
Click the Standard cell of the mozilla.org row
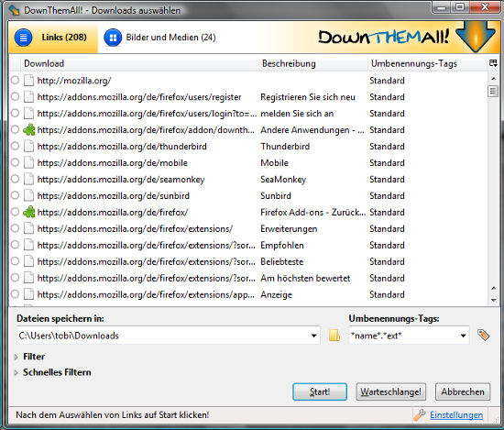coord(387,81)
